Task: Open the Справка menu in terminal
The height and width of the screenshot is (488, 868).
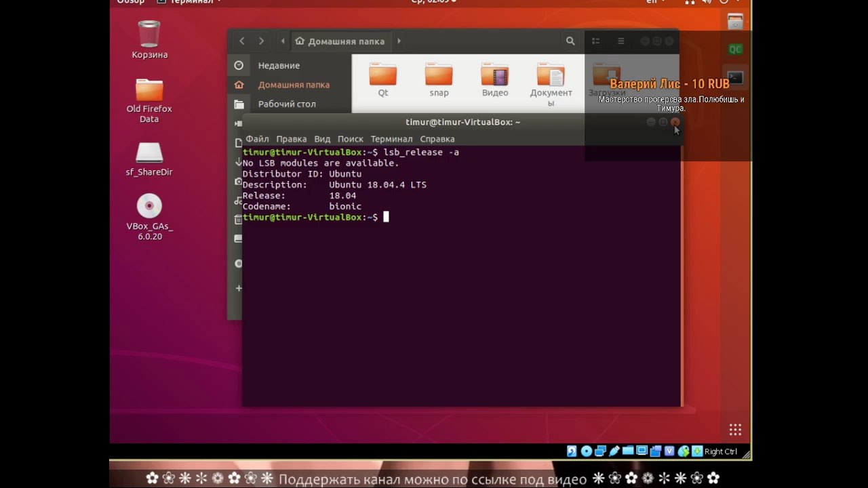Action: click(x=437, y=139)
